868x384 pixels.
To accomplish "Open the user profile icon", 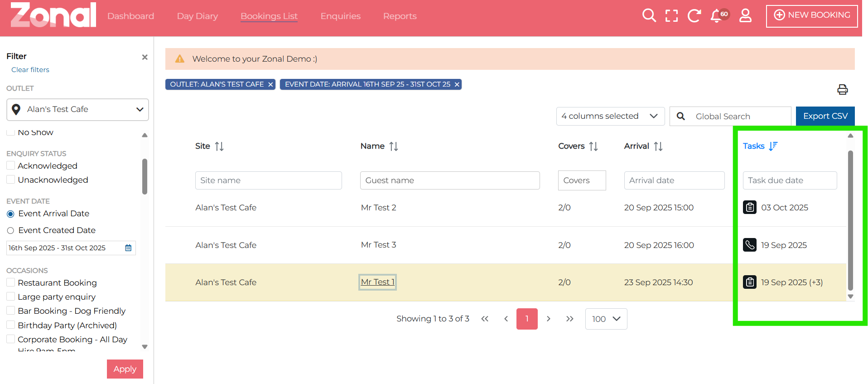I will pyautogui.click(x=745, y=16).
